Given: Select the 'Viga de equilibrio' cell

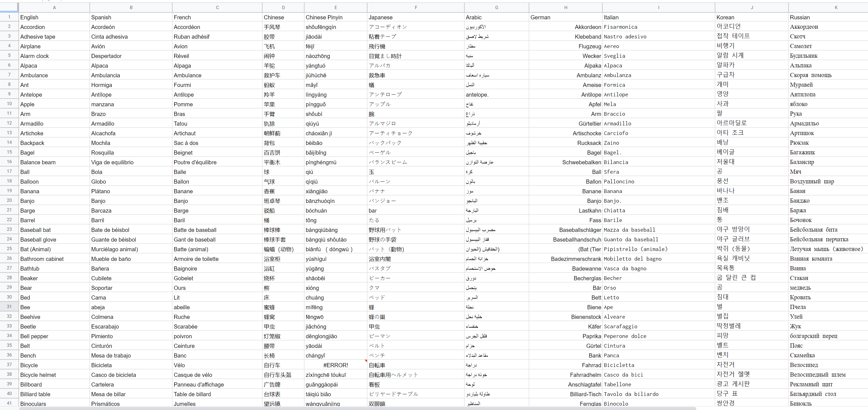Looking at the screenshot, I should tap(112, 162).
